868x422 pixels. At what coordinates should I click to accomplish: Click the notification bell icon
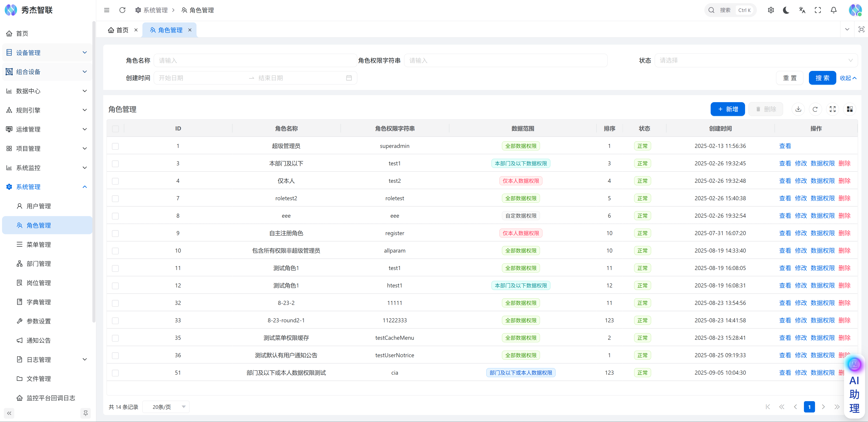pyautogui.click(x=833, y=10)
